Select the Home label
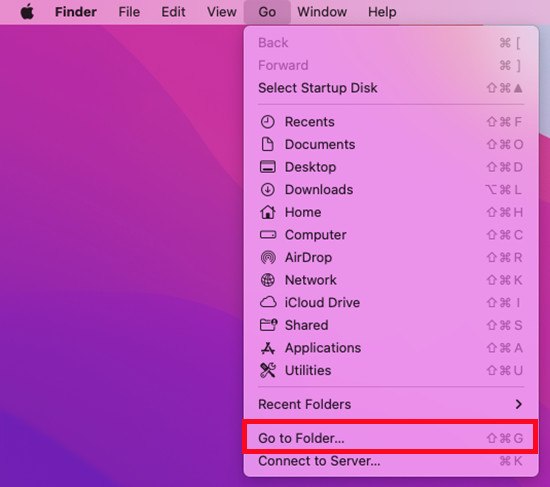 [303, 212]
